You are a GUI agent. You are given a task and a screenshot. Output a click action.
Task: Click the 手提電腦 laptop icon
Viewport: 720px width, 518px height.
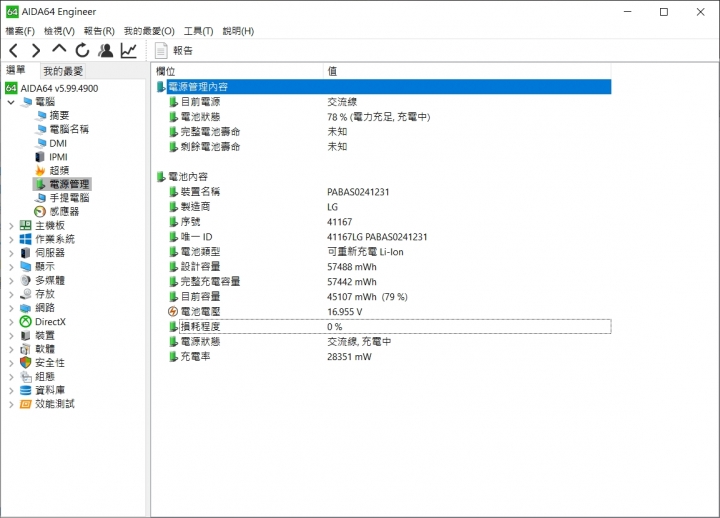(x=40, y=198)
